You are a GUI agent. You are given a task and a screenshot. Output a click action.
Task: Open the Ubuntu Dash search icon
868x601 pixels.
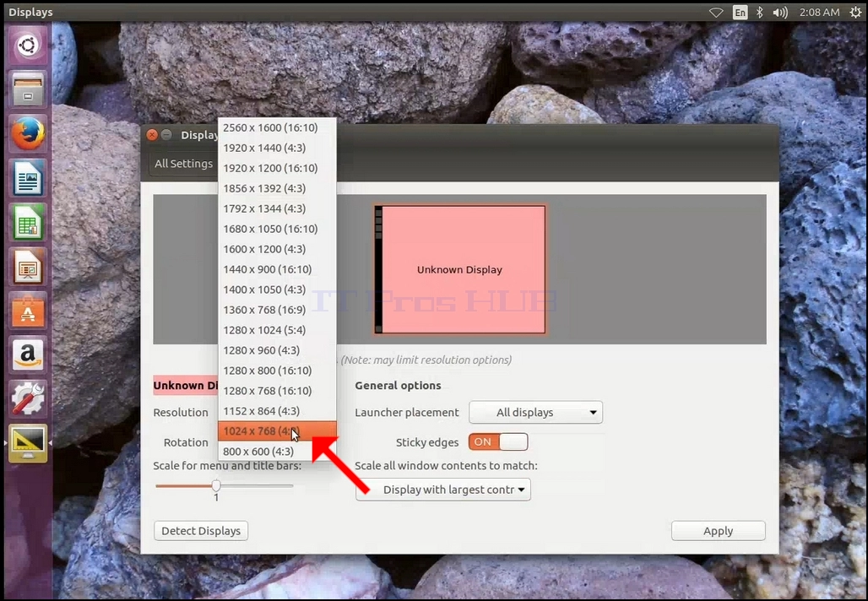pos(28,45)
